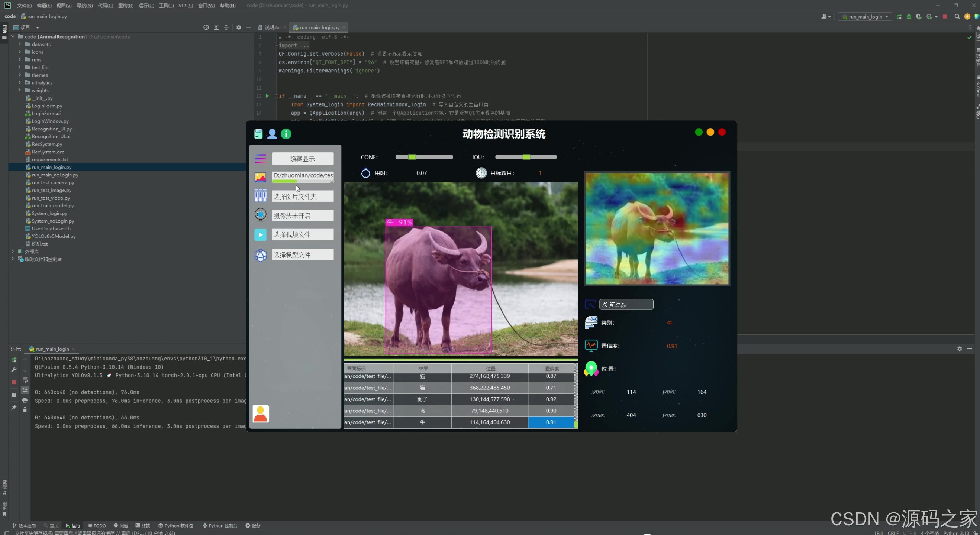Image resolution: width=980 pixels, height=535 pixels.
Task: Toggle 隐藏显示 to hide the display
Action: click(x=302, y=159)
